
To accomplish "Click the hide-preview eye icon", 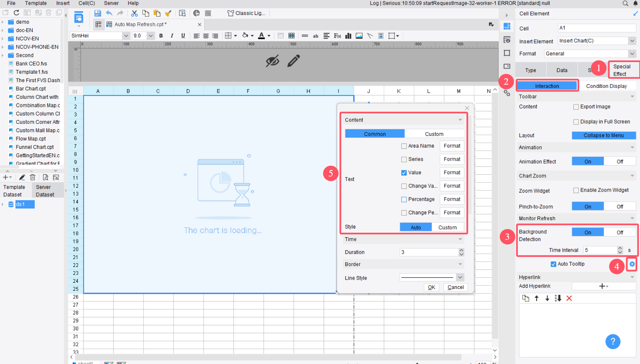I will tap(272, 61).
